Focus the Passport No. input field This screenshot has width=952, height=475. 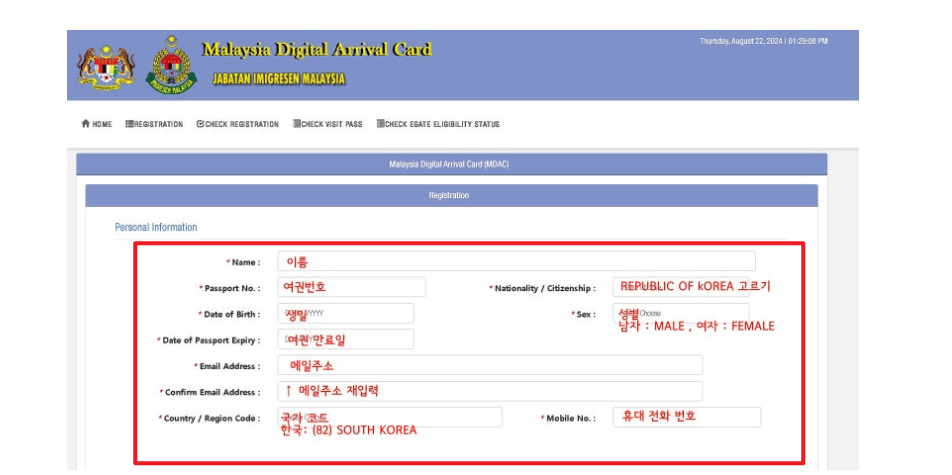(x=352, y=287)
